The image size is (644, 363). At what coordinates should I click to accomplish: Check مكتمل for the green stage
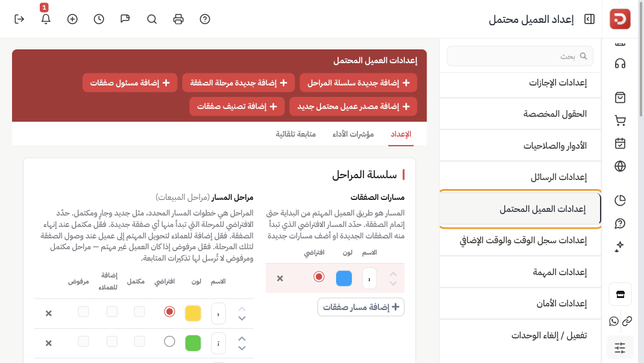[139, 342]
